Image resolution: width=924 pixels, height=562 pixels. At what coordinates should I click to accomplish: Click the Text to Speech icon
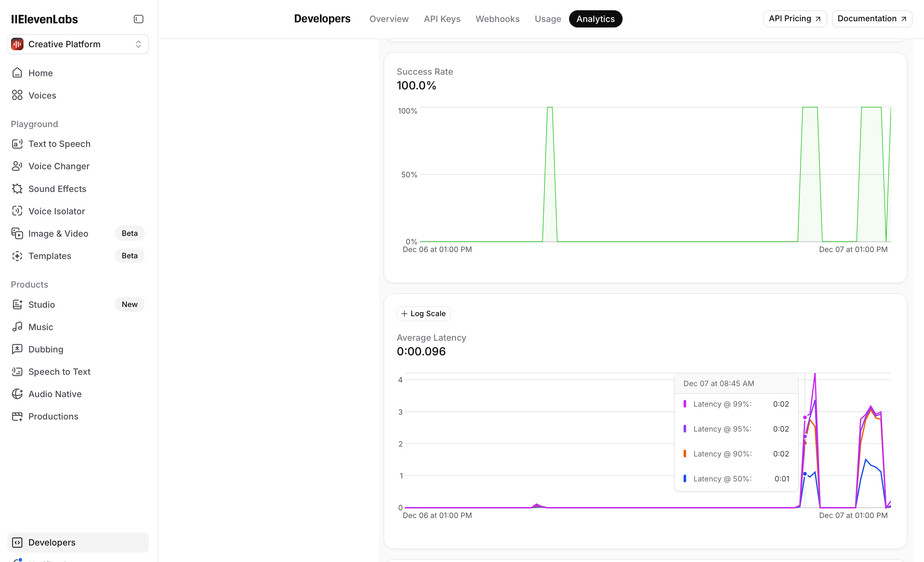coord(17,144)
